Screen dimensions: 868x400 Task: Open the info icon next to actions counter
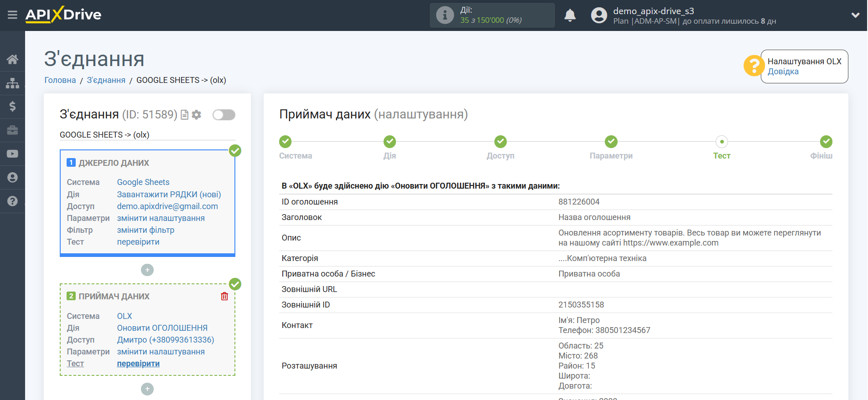[x=445, y=15]
